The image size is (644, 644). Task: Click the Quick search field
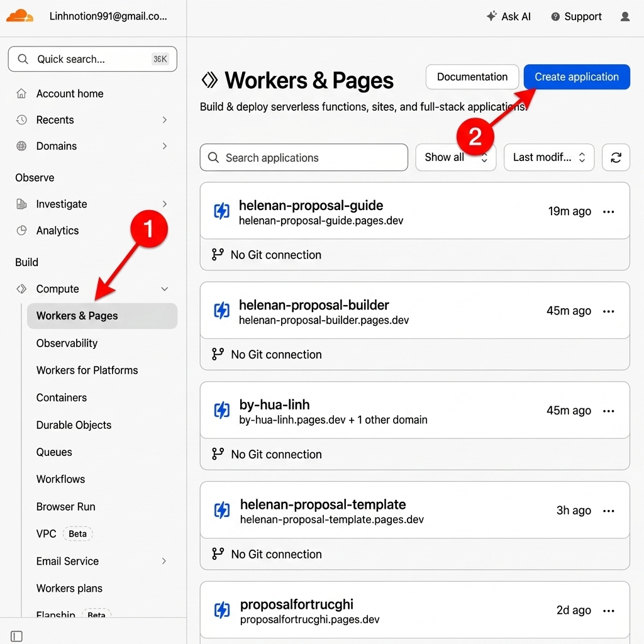coord(92,59)
